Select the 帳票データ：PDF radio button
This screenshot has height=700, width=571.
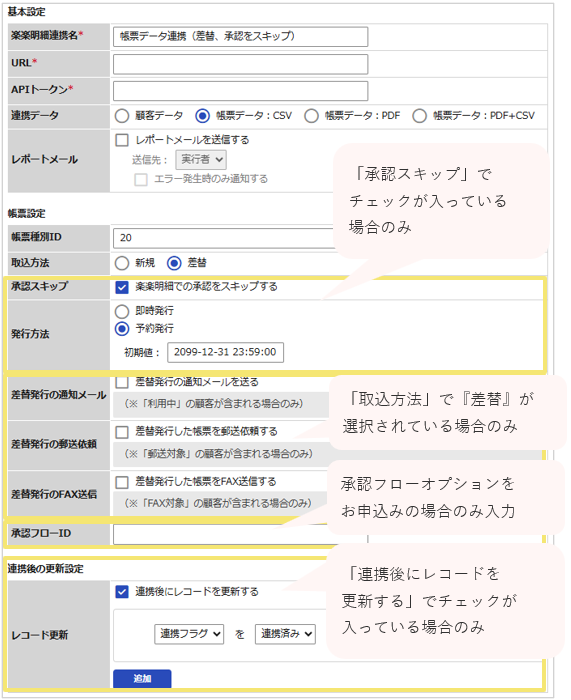(311, 116)
